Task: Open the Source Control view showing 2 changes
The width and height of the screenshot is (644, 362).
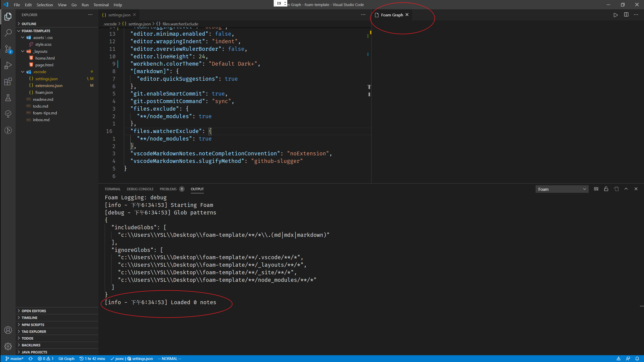Action: tap(8, 49)
